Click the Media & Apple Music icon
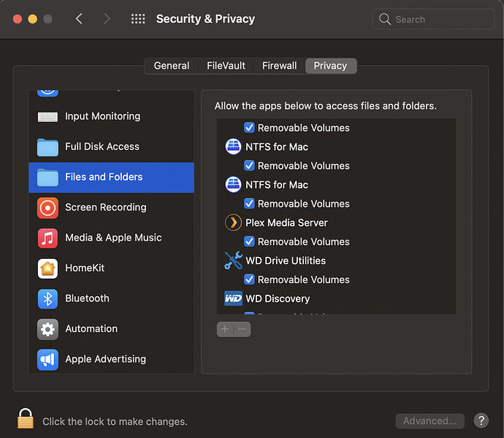504x438 pixels. (x=47, y=238)
